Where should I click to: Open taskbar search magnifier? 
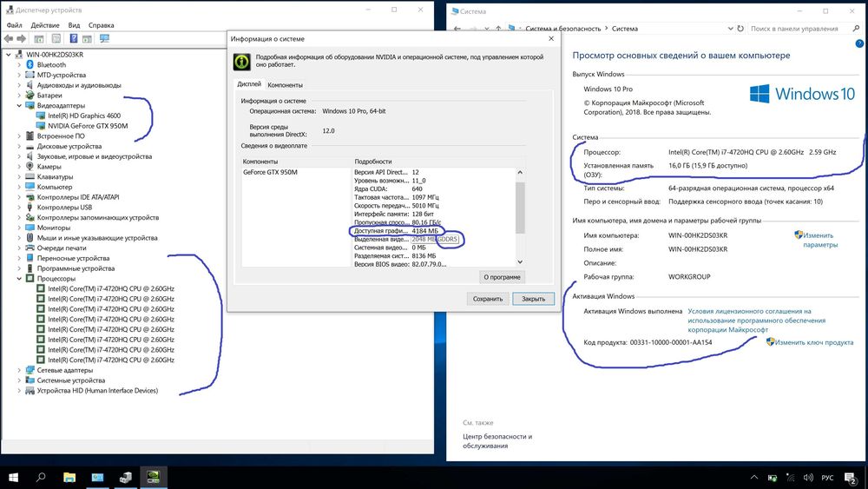pyautogui.click(x=41, y=478)
